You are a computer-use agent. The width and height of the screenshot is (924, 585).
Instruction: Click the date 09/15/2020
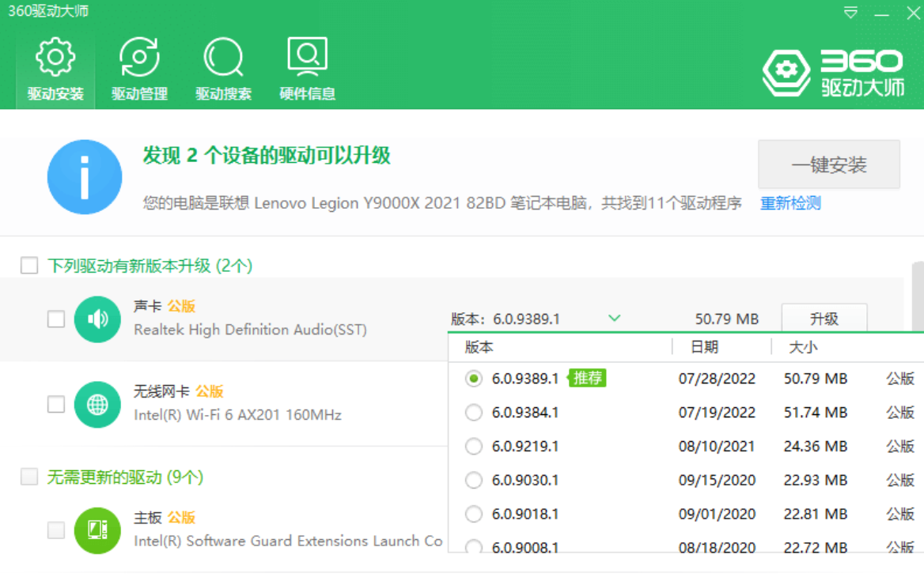[x=717, y=481]
